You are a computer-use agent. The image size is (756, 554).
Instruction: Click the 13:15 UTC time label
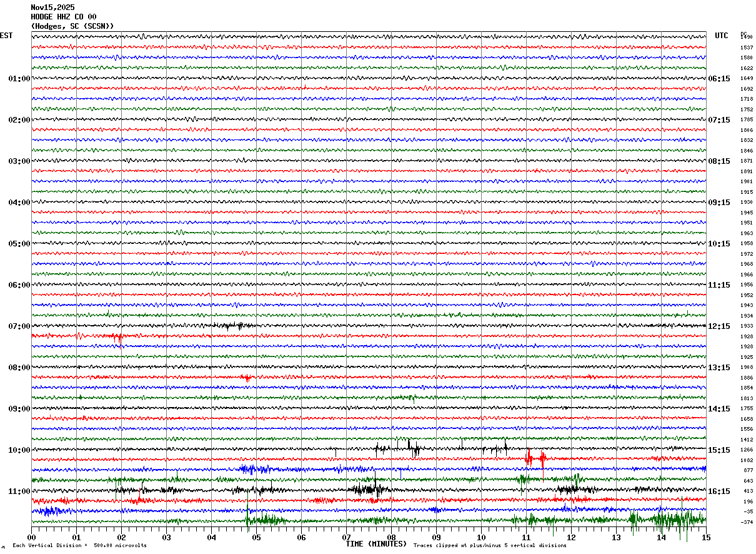(x=719, y=368)
